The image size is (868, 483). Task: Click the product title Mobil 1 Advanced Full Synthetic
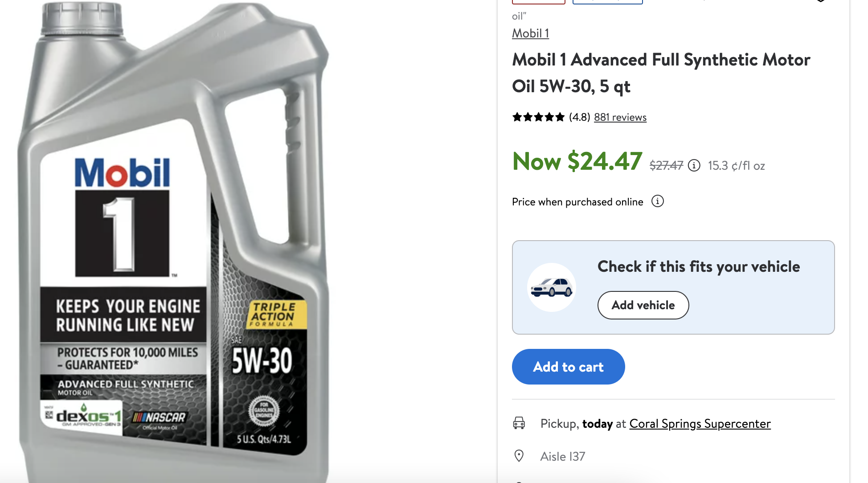661,73
